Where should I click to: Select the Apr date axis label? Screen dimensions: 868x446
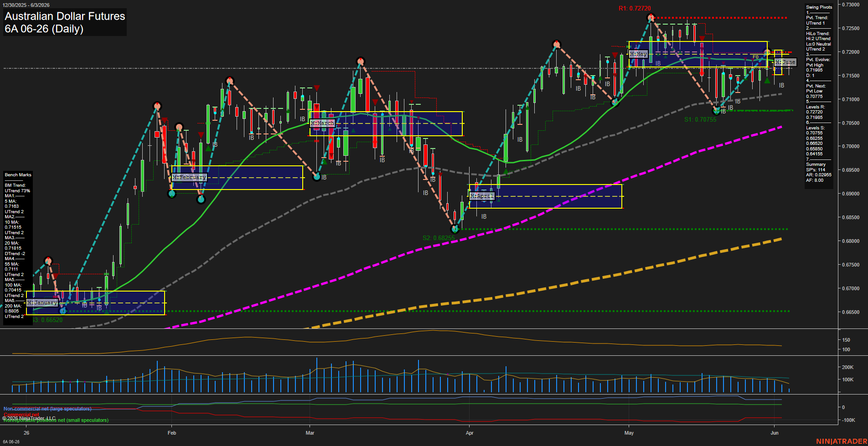470,433
